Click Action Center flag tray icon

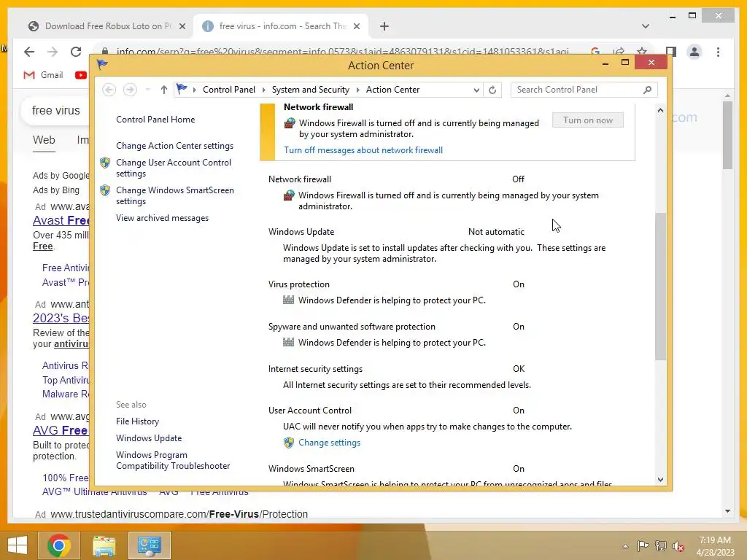(x=643, y=546)
